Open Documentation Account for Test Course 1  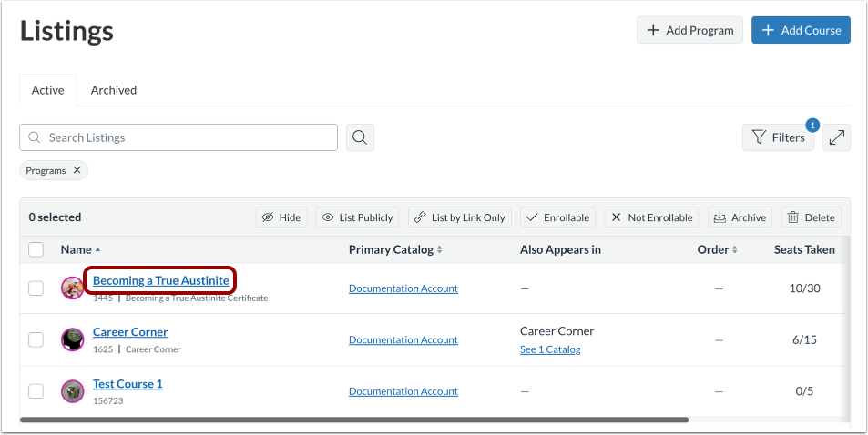coord(403,391)
